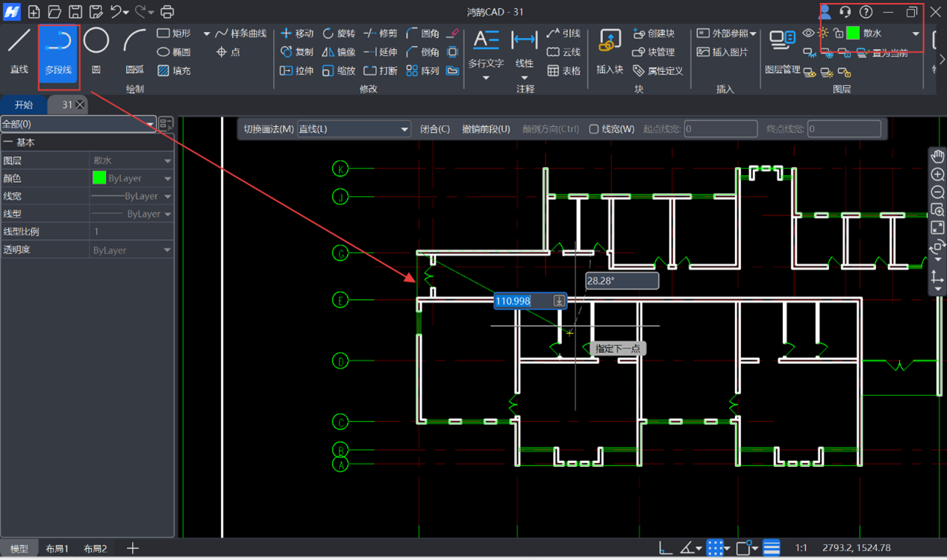Screen dimensions: 947x560
Task: Click the 闭合(C) button
Action: tap(434, 129)
